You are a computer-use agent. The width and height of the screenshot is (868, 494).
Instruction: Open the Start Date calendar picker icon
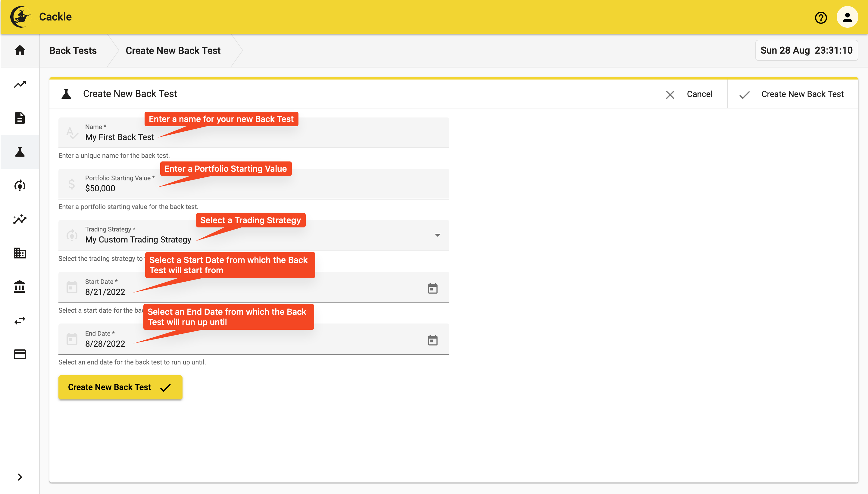tap(432, 288)
